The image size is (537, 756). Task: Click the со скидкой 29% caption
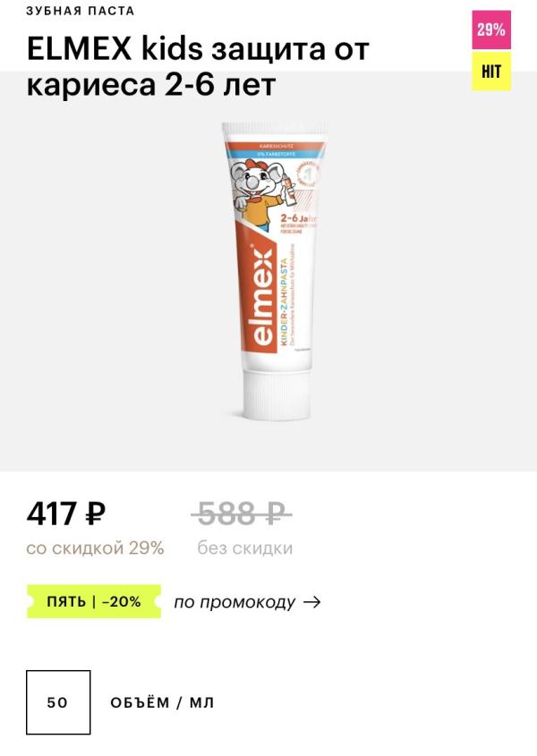click(95, 548)
